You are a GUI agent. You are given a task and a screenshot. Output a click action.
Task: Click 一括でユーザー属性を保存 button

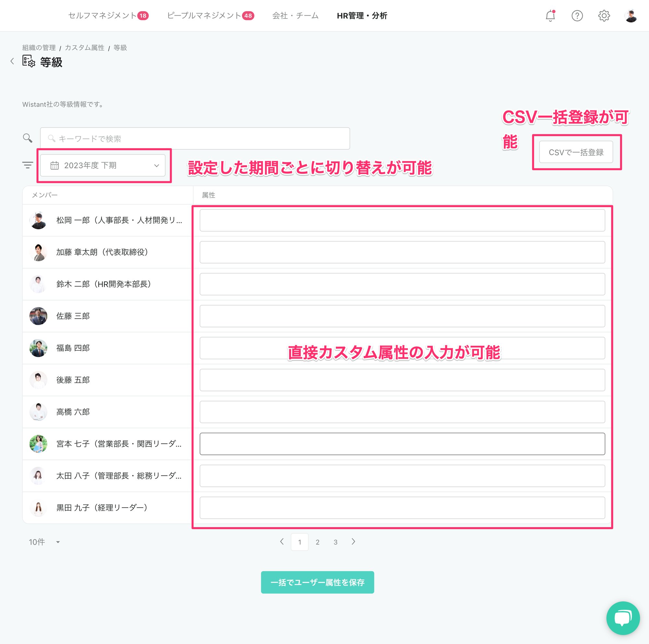click(317, 582)
